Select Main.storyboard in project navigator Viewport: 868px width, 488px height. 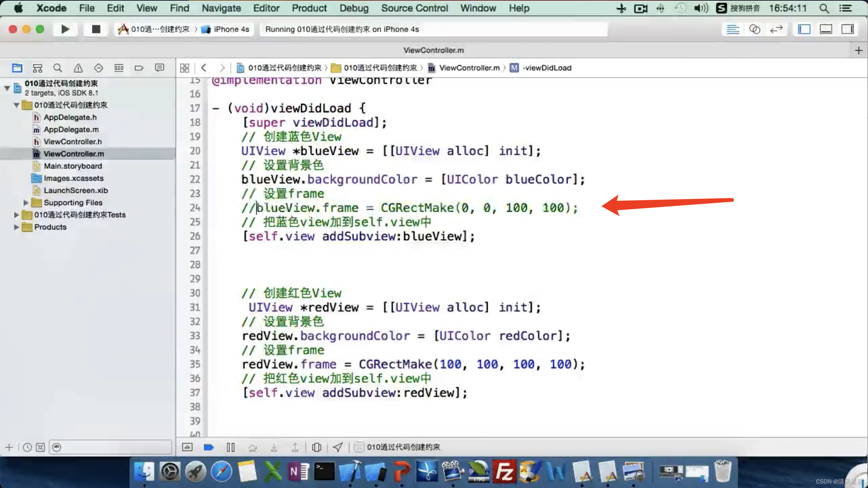click(73, 166)
